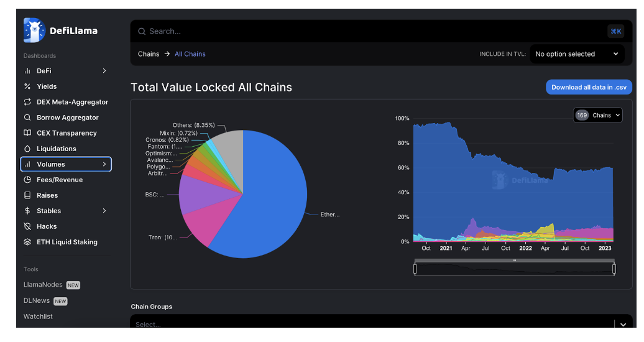Click the Cronos (0.82%) pie label

[x=167, y=140]
